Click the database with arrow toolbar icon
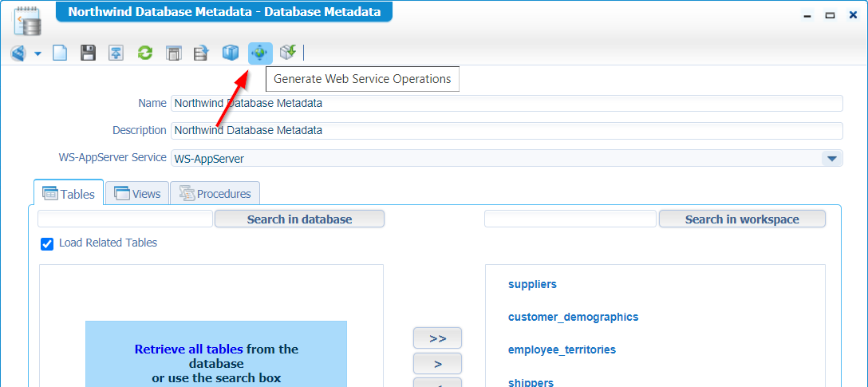Image resolution: width=868 pixels, height=387 pixels. pyautogui.click(x=200, y=53)
